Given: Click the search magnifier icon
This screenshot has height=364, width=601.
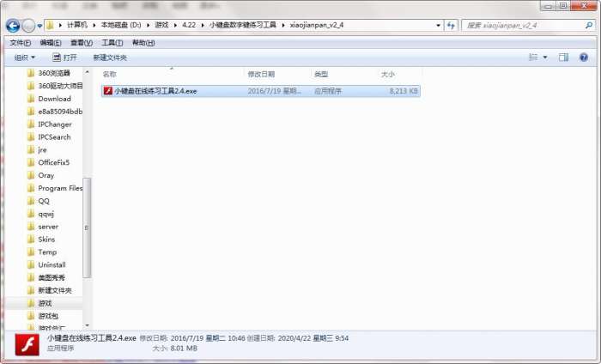Looking at the screenshot, I should coord(589,25).
